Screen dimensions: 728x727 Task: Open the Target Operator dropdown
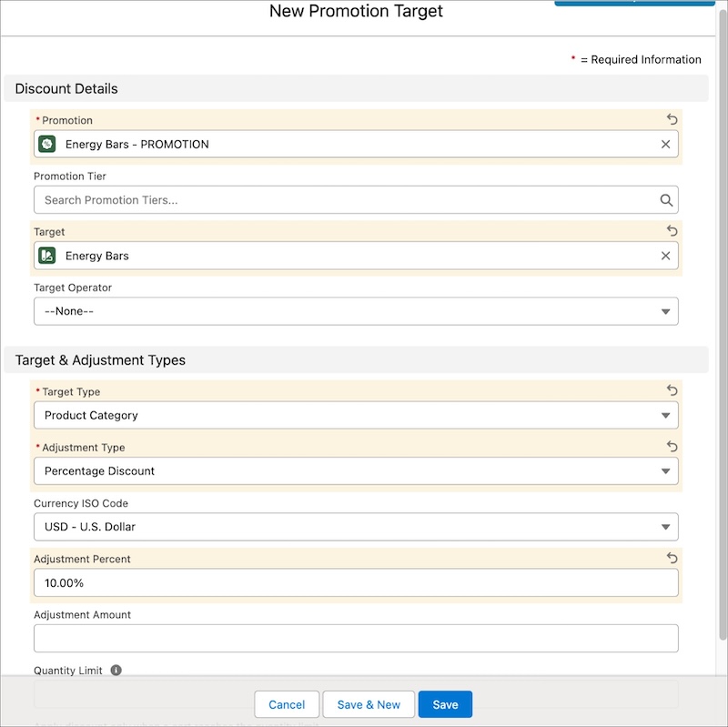(x=356, y=311)
